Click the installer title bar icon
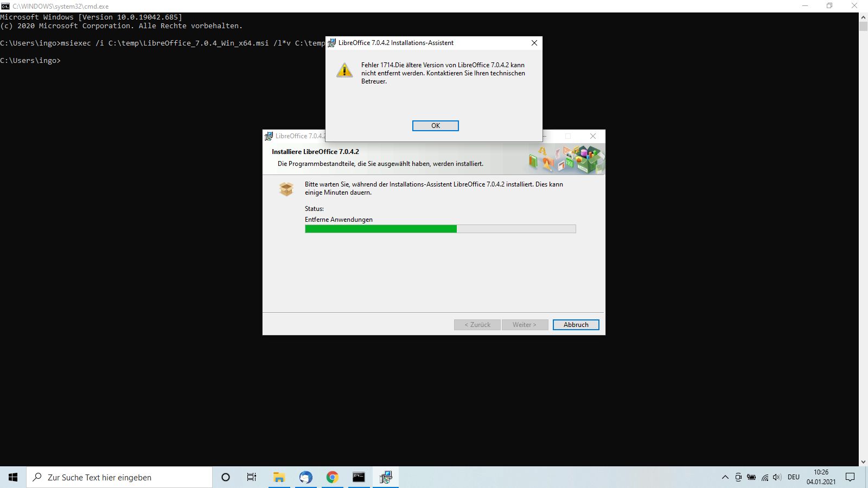Screen dimensions: 868x488 269,136
